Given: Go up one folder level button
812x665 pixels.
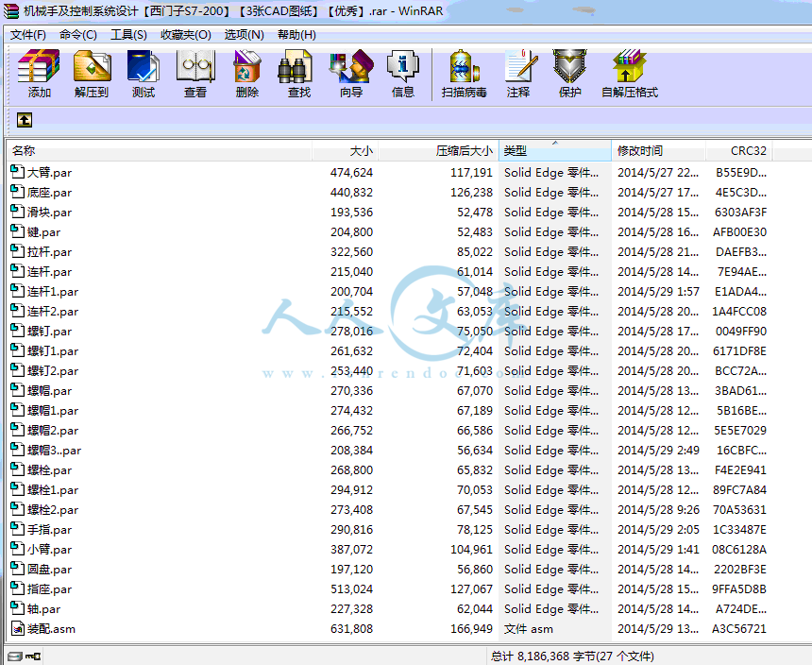Looking at the screenshot, I should [x=25, y=120].
